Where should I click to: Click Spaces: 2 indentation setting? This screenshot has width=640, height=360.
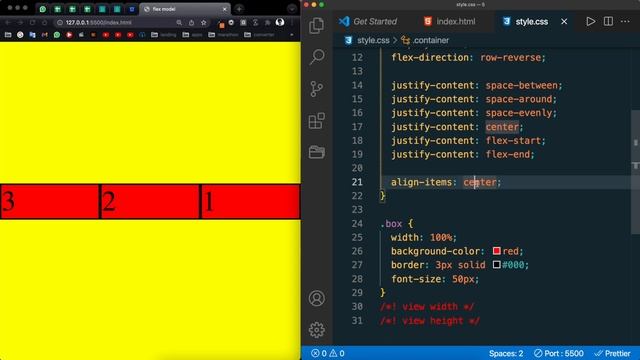[x=506, y=353]
